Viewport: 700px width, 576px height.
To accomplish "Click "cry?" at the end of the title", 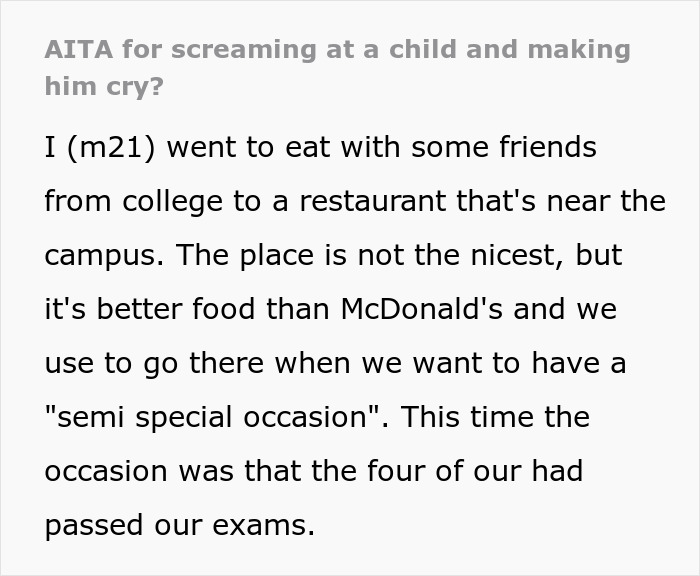I will tap(130, 86).
